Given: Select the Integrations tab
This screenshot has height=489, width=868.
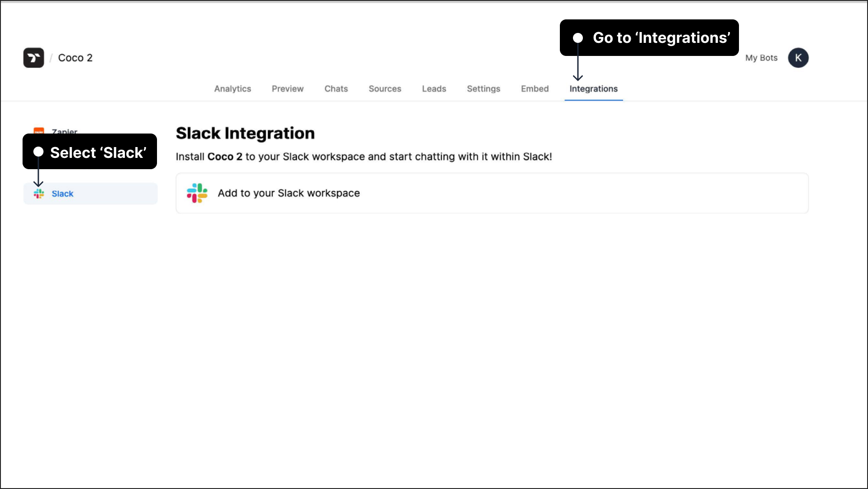Looking at the screenshot, I should (x=594, y=89).
